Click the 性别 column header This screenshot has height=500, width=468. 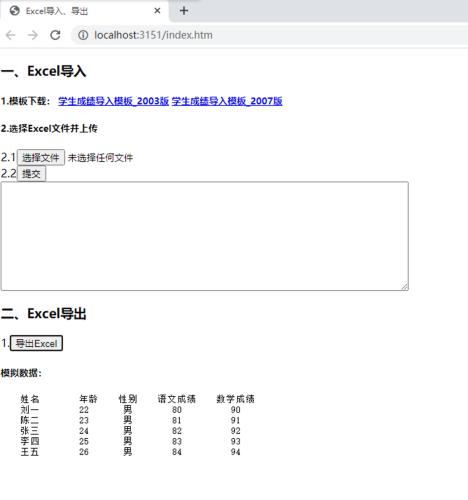[128, 399]
